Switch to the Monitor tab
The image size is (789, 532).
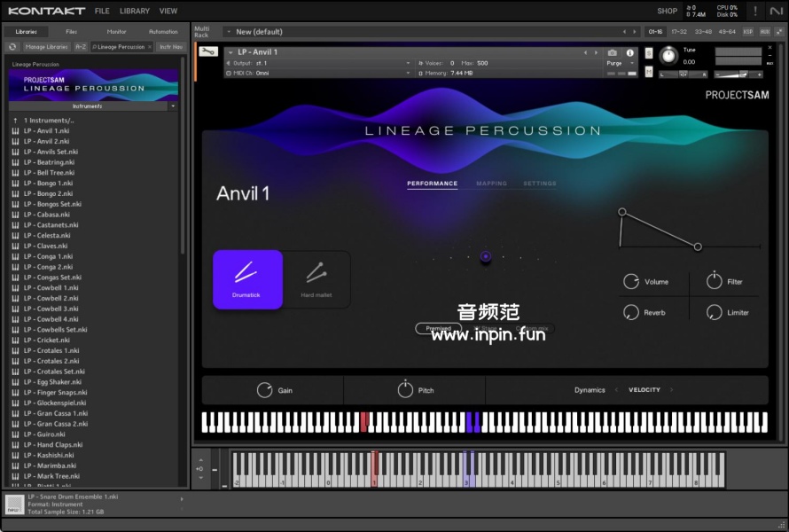click(x=116, y=32)
